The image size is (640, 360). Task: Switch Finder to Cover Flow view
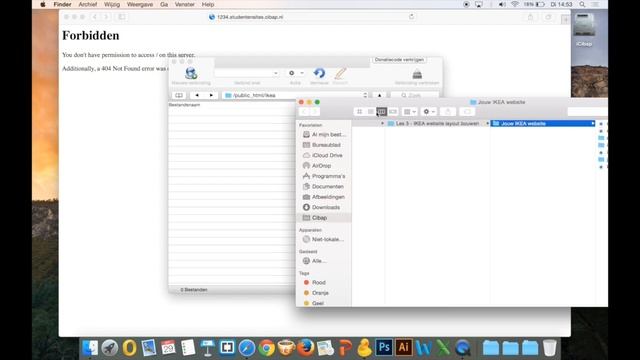point(393,111)
